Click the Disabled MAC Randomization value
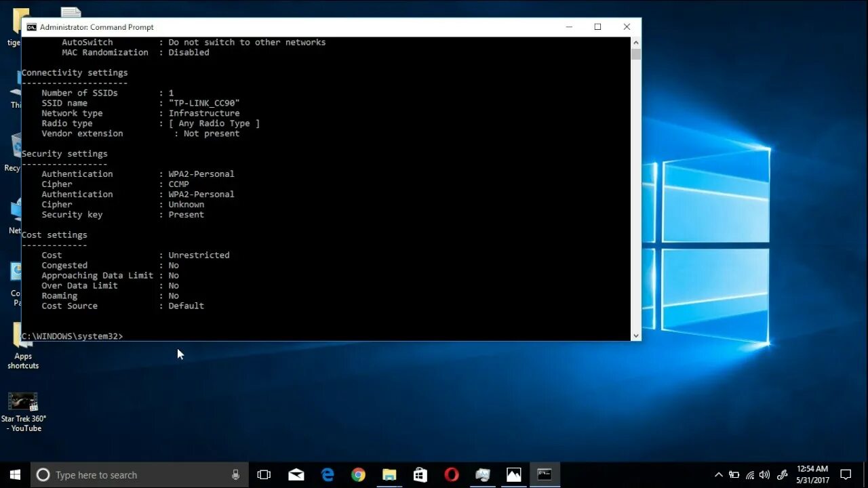868x488 pixels. (x=189, y=52)
